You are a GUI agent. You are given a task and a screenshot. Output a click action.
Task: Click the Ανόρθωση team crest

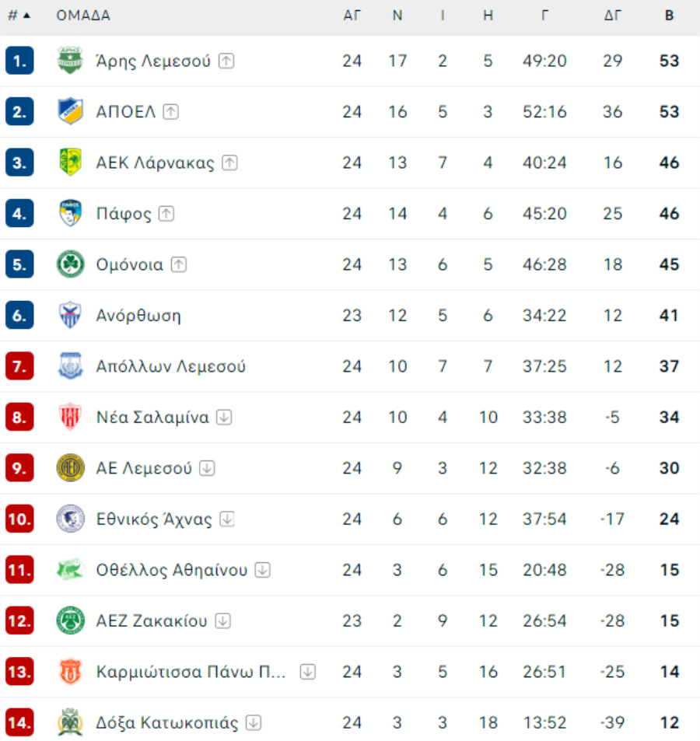click(70, 315)
